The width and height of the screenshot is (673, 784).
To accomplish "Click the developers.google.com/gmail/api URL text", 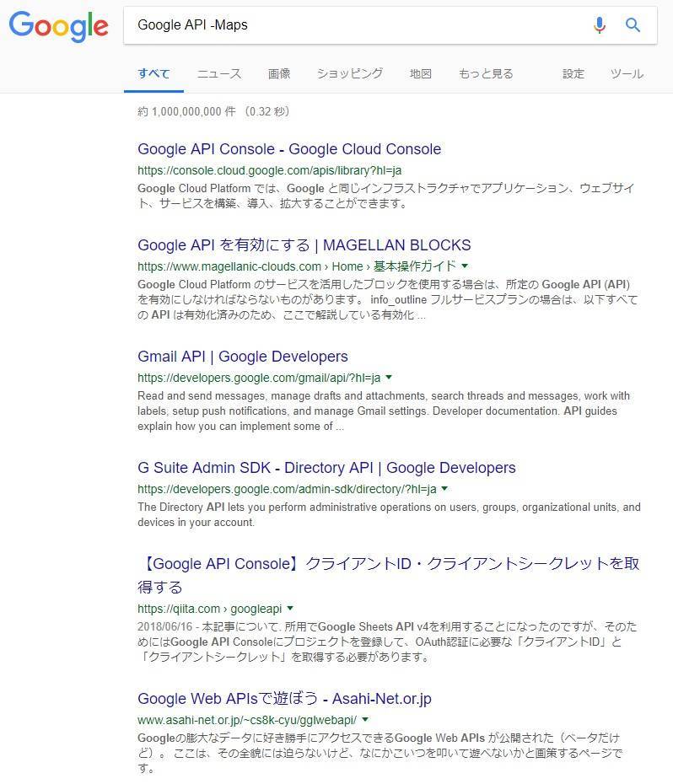I will coord(259,378).
